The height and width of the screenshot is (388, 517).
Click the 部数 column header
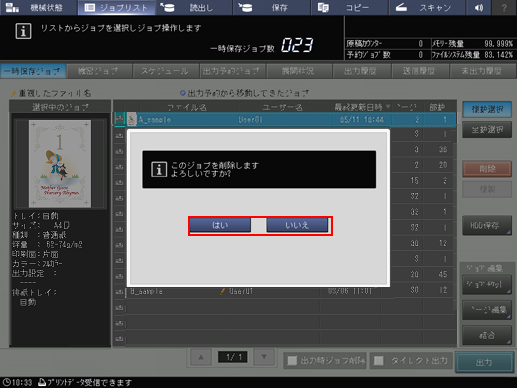pyautogui.click(x=437, y=107)
